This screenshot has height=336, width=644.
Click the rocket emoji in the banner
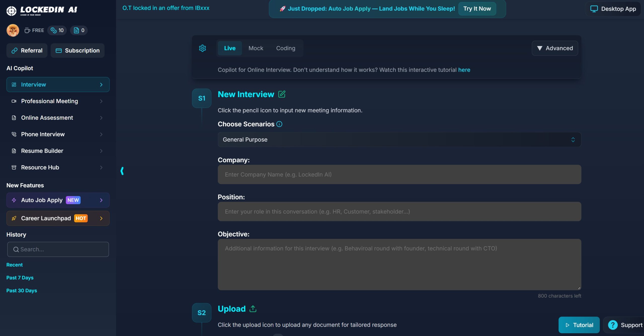click(283, 9)
